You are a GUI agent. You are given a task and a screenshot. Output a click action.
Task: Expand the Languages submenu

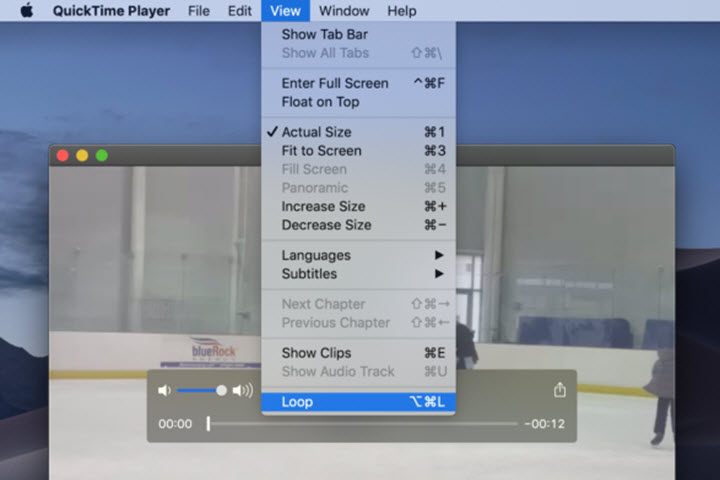(359, 255)
